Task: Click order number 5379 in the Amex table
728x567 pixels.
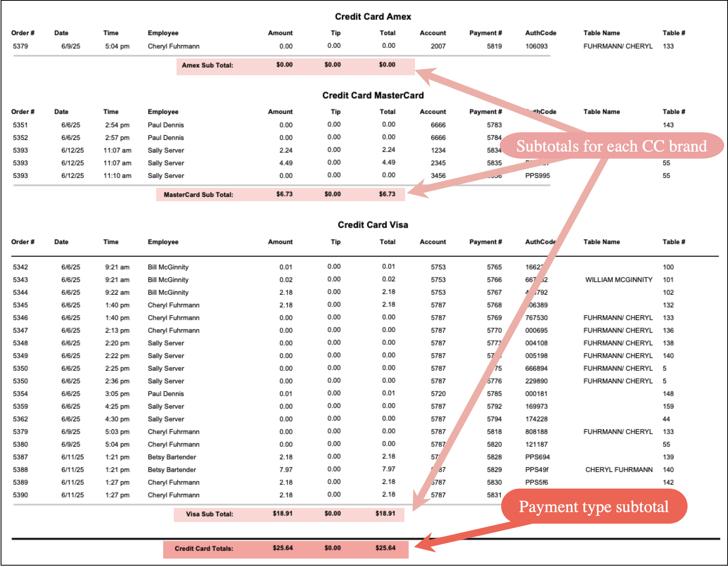Action: [x=20, y=46]
